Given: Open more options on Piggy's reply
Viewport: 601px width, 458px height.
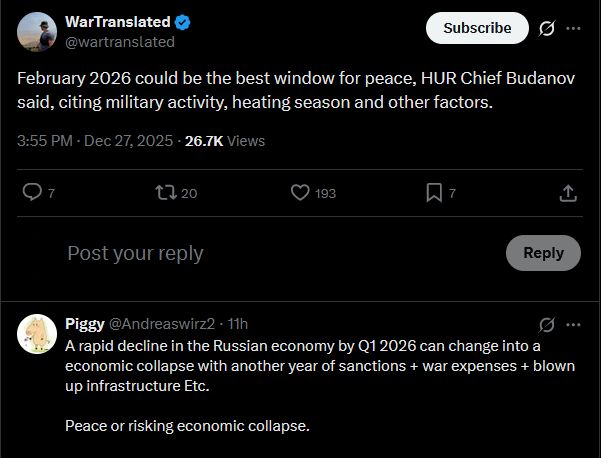Looking at the screenshot, I should pyautogui.click(x=573, y=325).
